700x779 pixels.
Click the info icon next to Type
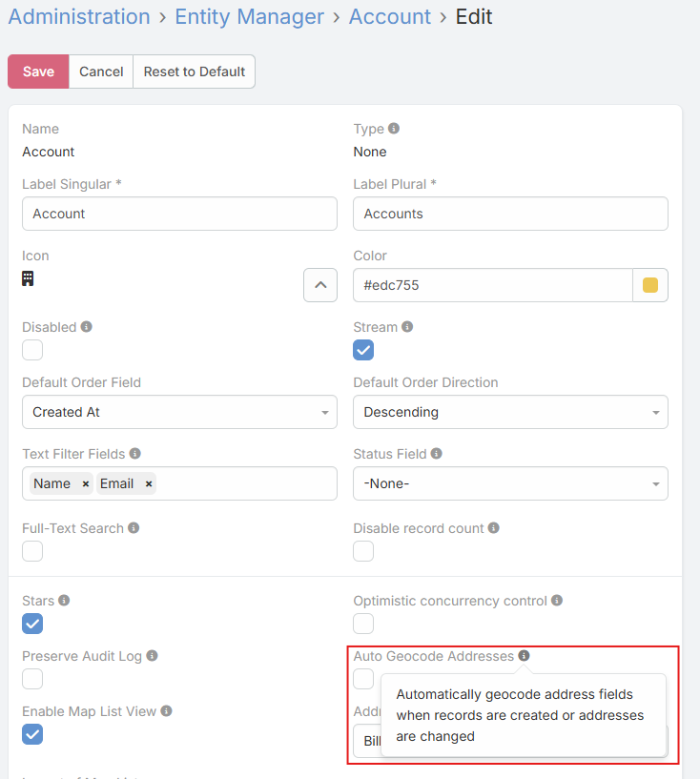394,128
